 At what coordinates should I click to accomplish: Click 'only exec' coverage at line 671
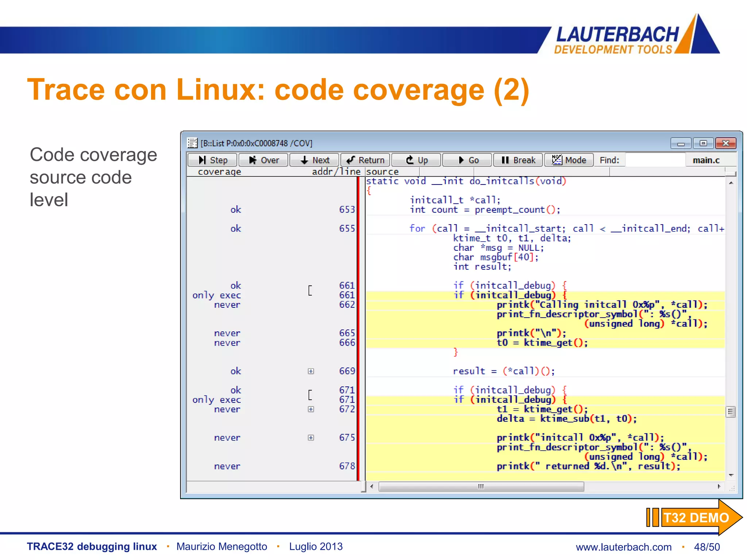(217, 400)
